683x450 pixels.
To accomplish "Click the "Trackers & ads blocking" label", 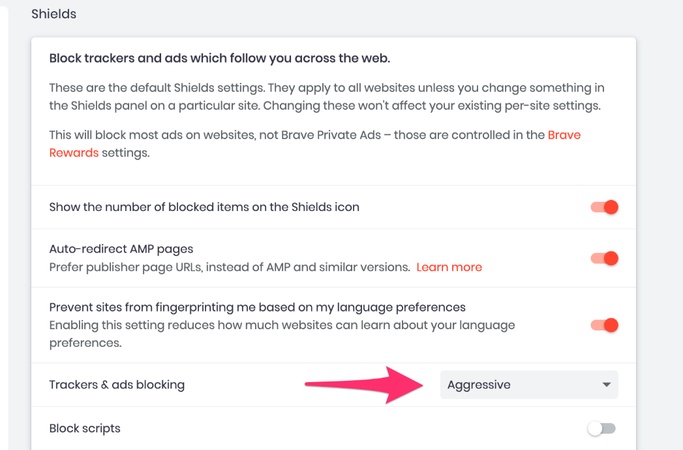I will pyautogui.click(x=117, y=385).
